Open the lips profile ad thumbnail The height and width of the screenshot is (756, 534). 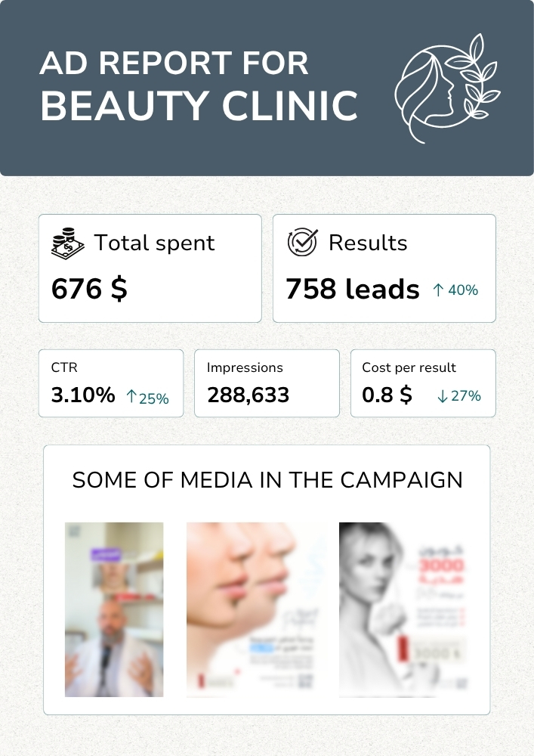255,609
